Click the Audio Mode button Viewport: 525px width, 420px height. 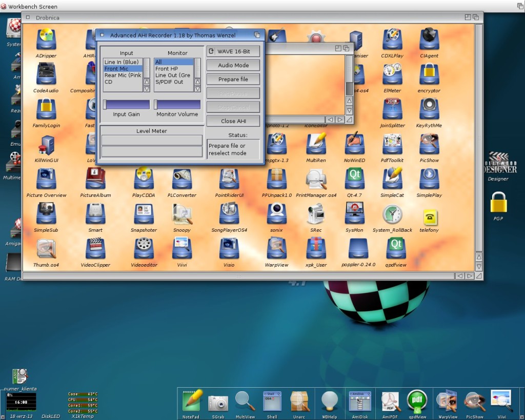click(233, 65)
